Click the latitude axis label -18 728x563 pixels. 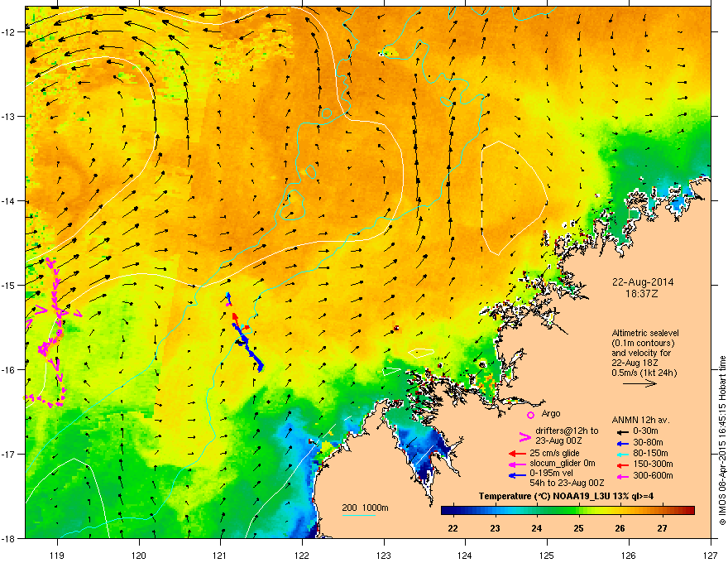click(9, 538)
